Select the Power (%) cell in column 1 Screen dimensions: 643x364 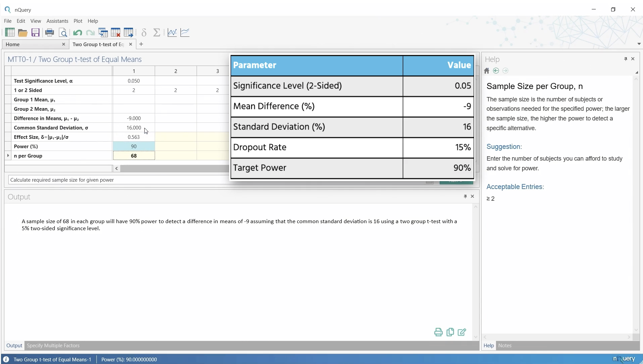pos(134,146)
